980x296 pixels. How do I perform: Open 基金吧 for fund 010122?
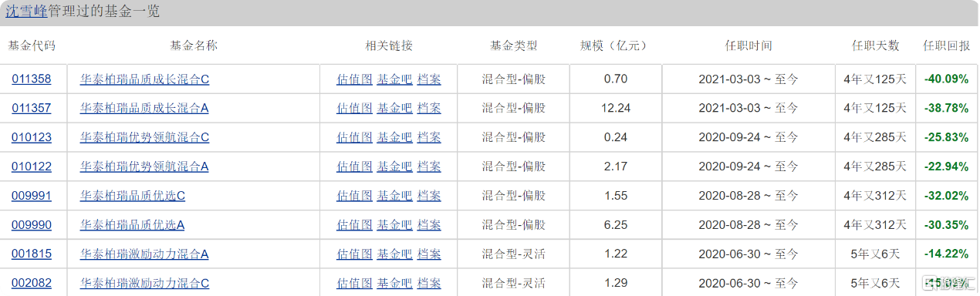point(394,166)
